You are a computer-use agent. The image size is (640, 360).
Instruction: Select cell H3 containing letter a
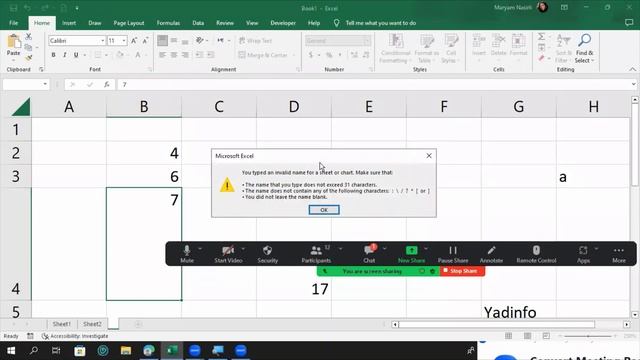593,176
